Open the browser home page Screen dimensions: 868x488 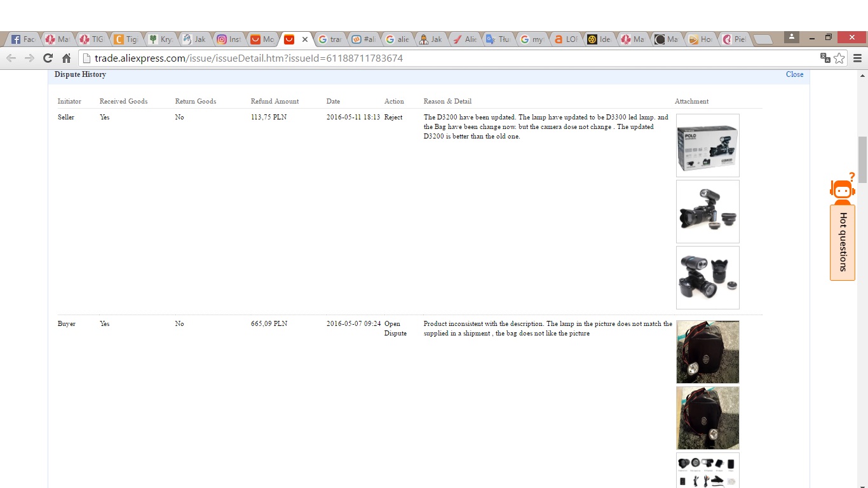(66, 58)
